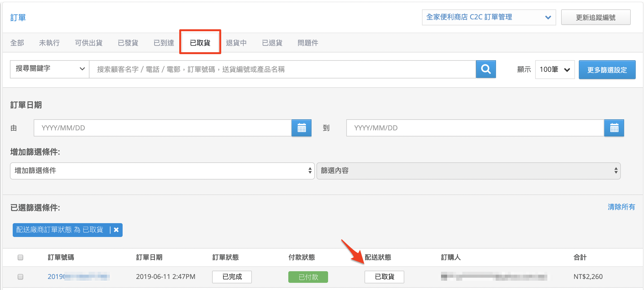
Task: Expand the 增加篩選條件 select box
Action: (162, 171)
